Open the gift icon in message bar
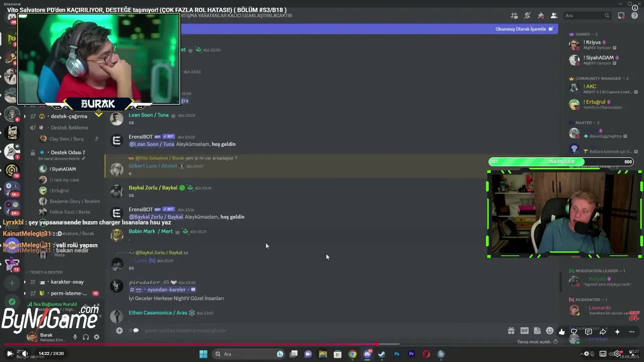 tap(511, 331)
